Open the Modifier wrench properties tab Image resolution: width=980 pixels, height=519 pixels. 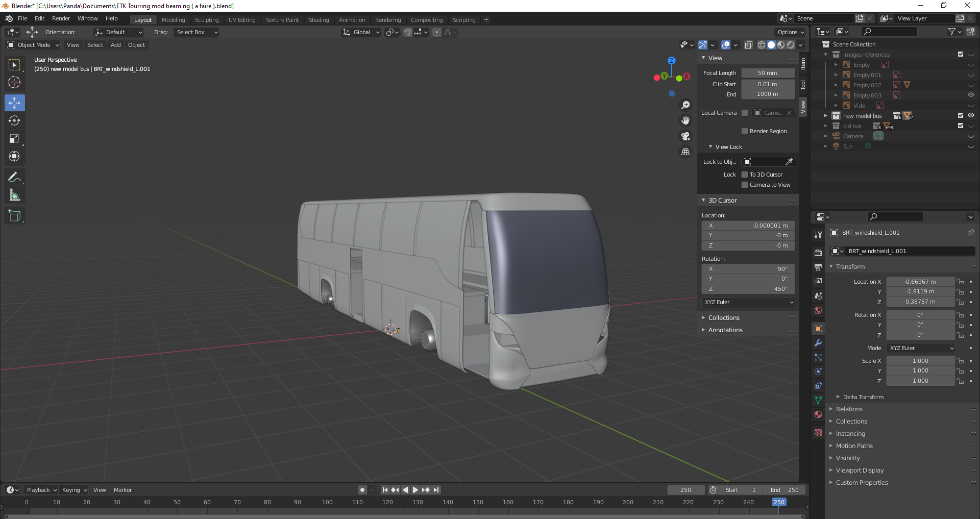point(818,343)
